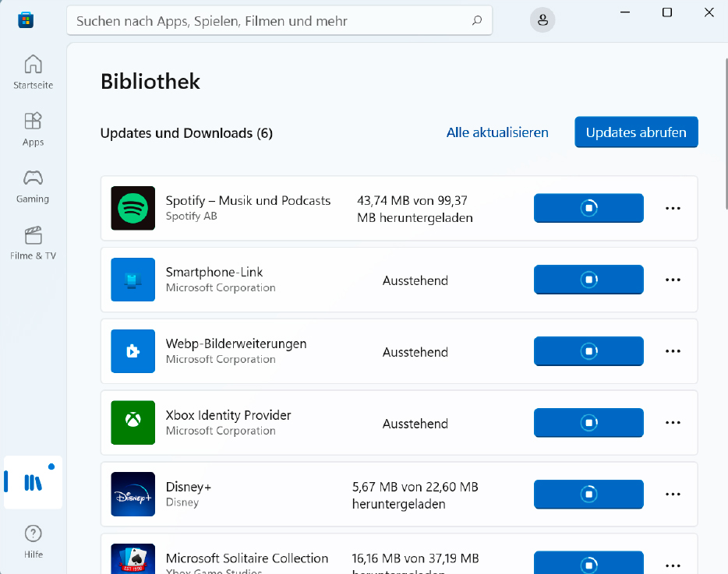Select the Bibliothek library icon in sidebar
This screenshot has width=728, height=574.
[33, 482]
